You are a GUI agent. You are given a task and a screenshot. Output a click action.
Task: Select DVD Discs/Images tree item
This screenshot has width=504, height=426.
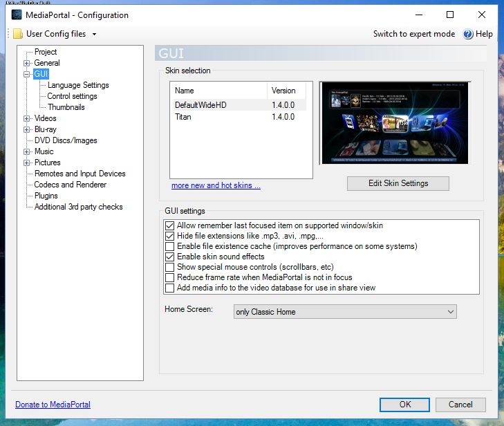pyautogui.click(x=66, y=140)
